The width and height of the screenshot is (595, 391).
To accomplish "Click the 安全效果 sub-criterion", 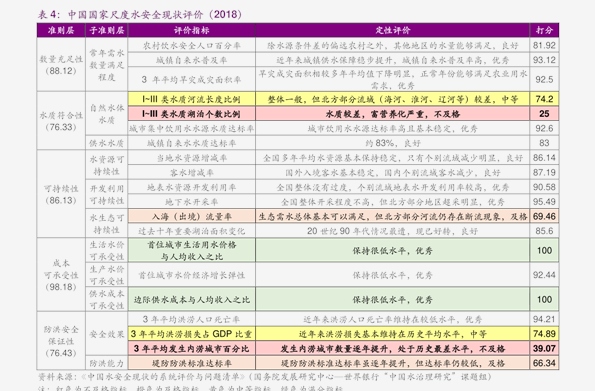I will click(107, 334).
